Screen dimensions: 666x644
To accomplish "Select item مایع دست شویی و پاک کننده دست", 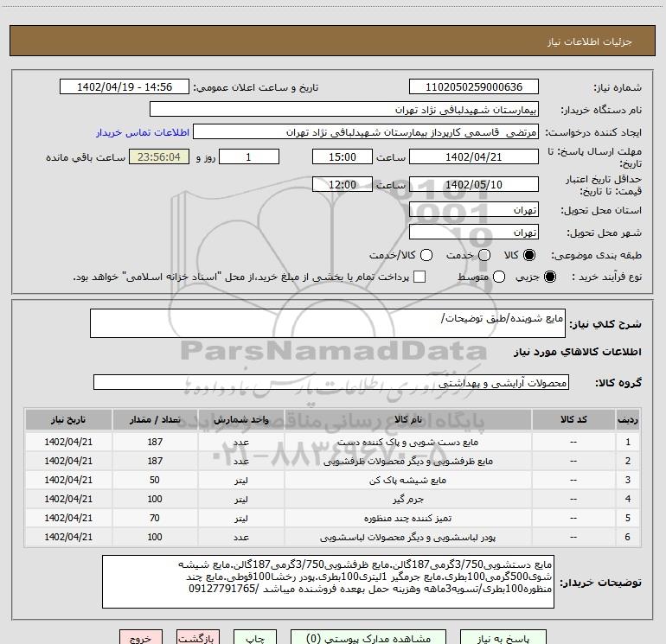I will [407, 442].
